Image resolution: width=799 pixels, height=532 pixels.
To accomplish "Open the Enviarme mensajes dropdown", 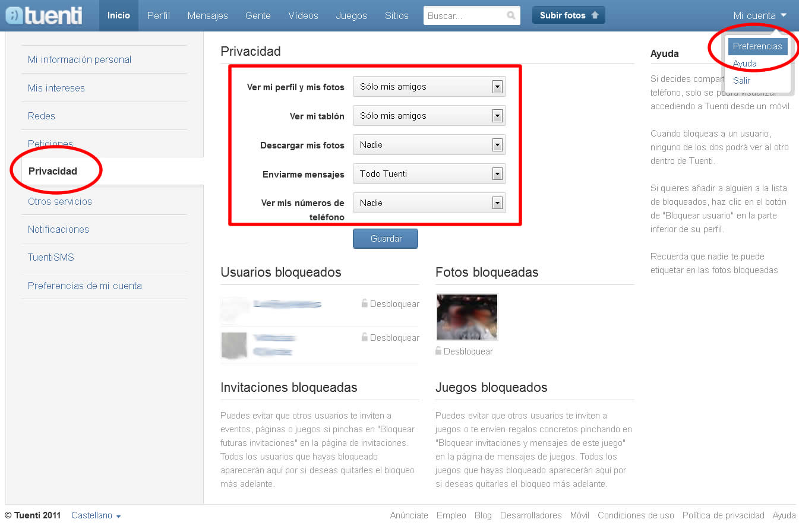I will pos(429,174).
